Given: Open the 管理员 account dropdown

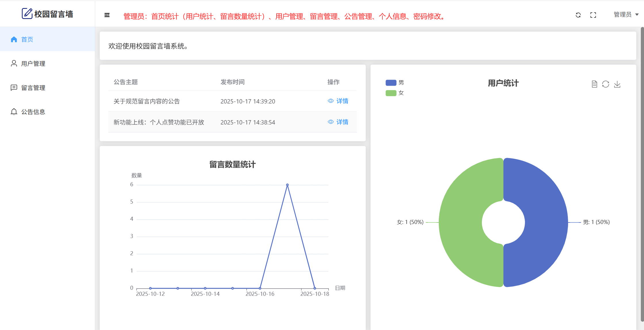Looking at the screenshot, I should tap(622, 15).
